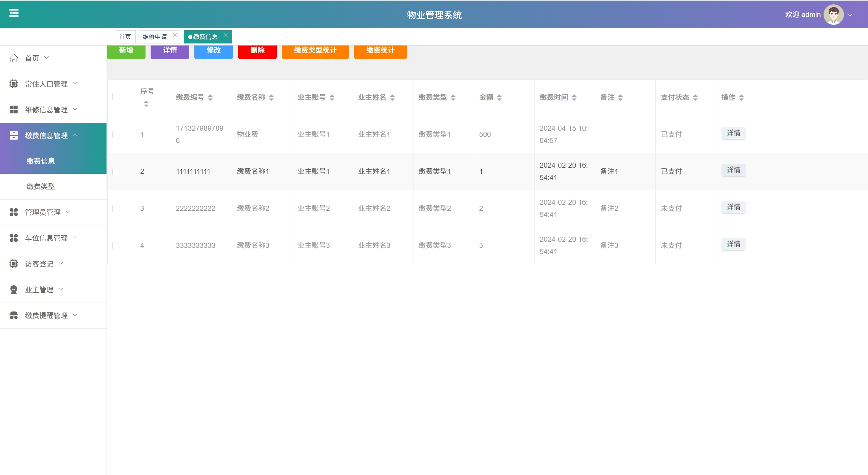
Task: Click the home icon in sidebar
Action: pyautogui.click(x=14, y=58)
